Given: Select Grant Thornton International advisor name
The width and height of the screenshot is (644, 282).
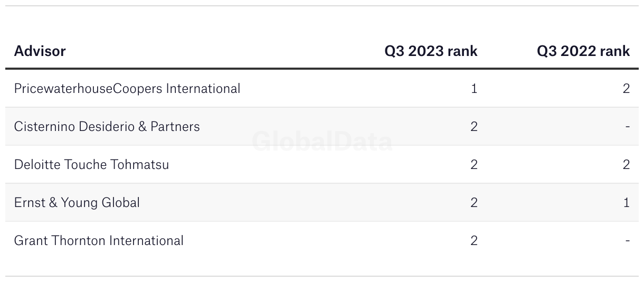Looking at the screenshot, I should 99,241.
